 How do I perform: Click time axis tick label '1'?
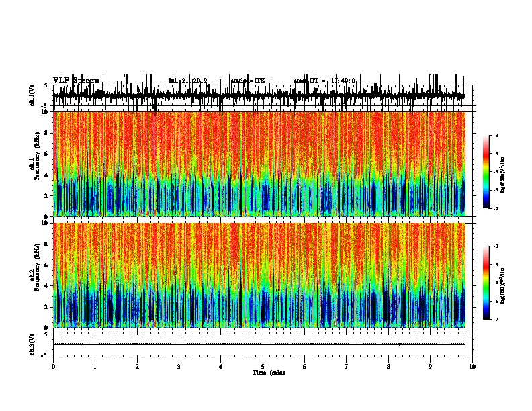coord(95,367)
